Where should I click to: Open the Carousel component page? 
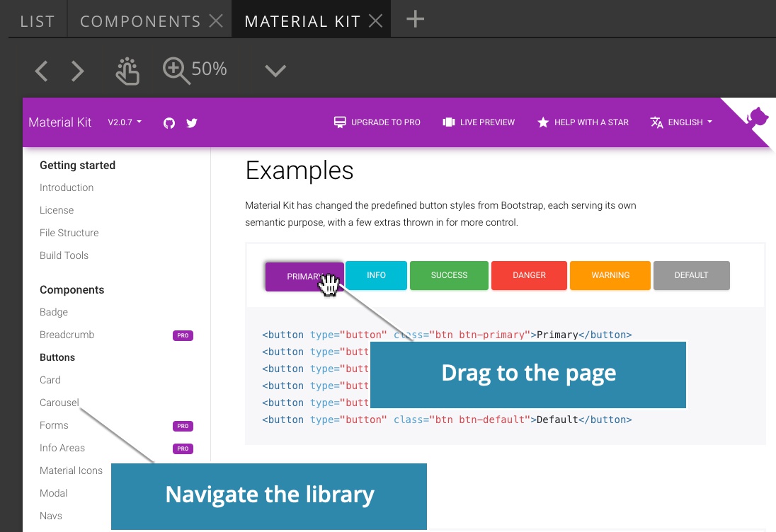[59, 403]
